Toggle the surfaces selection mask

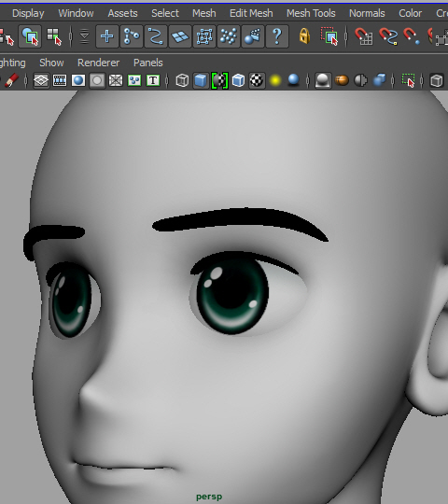pyautogui.click(x=180, y=36)
